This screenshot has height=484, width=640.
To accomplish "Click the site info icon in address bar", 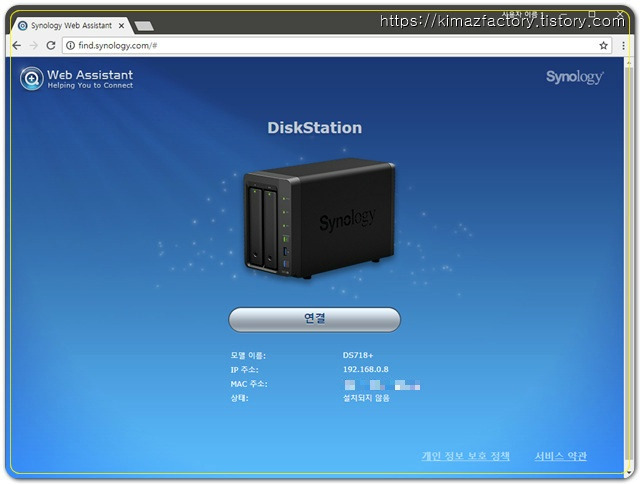I will pyautogui.click(x=71, y=45).
